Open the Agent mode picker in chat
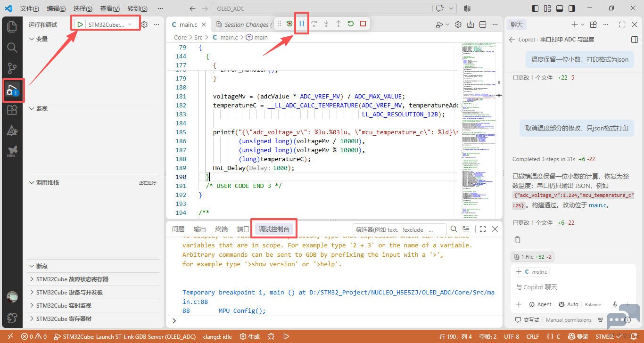 (x=540, y=304)
